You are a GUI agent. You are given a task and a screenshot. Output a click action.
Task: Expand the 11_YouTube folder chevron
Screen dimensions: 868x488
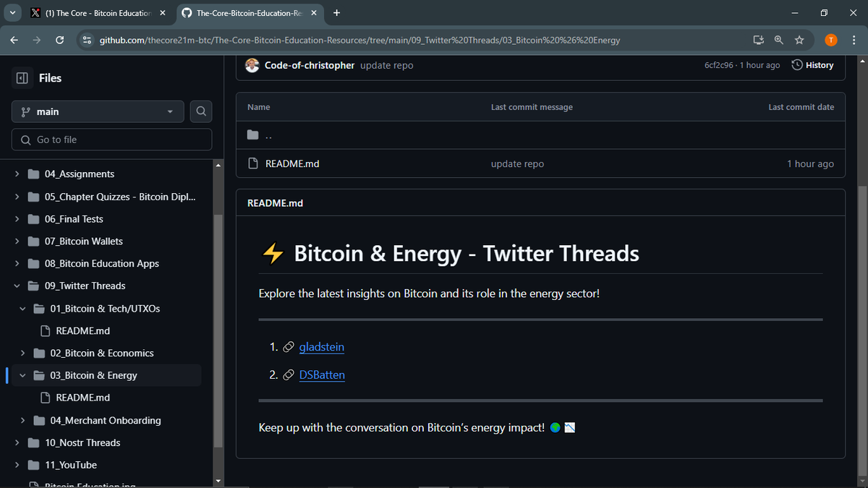click(17, 465)
